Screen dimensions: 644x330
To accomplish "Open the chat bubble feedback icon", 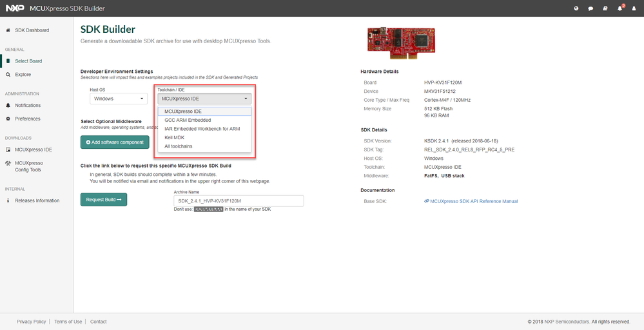I will pyautogui.click(x=590, y=8).
